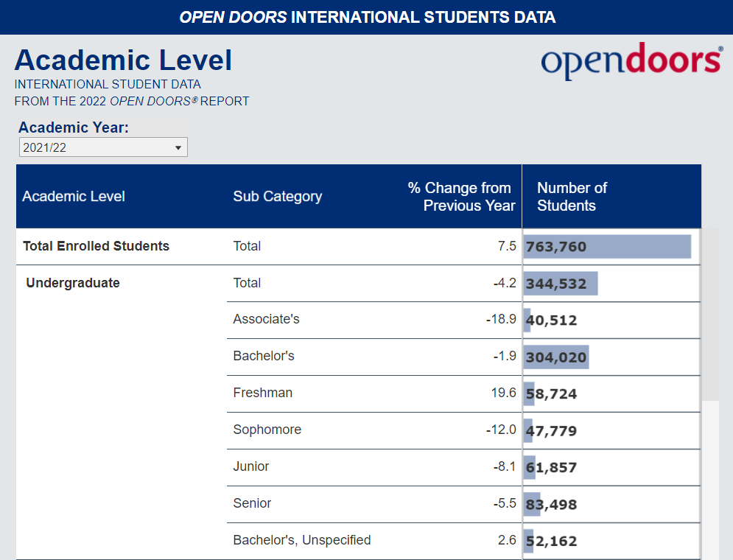The height and width of the screenshot is (560, 733).
Task: Click the % Change from Previous Year header
Action: click(x=460, y=197)
